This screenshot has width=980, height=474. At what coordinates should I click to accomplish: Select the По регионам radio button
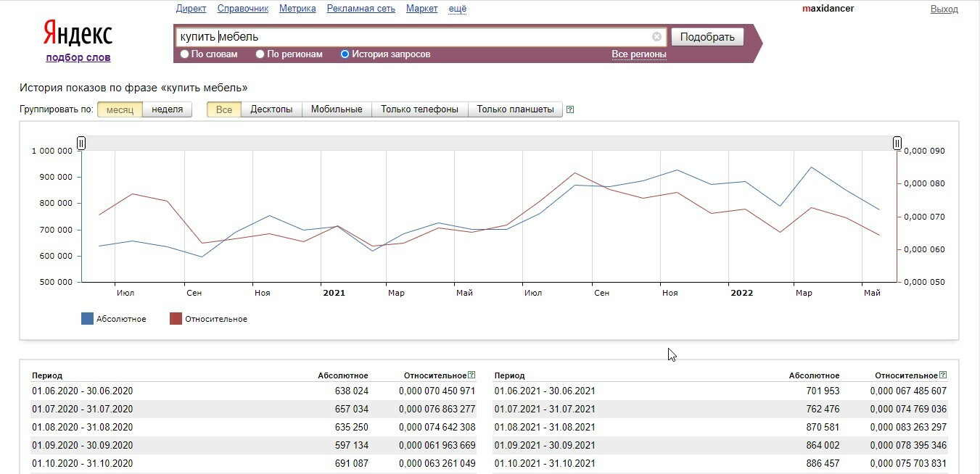pyautogui.click(x=260, y=54)
